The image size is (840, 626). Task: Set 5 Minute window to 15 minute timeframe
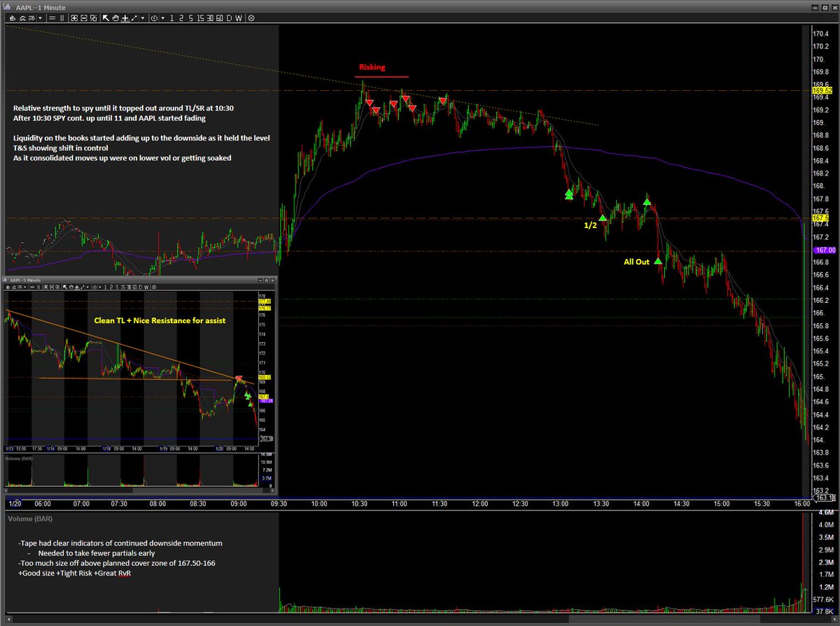[x=122, y=287]
